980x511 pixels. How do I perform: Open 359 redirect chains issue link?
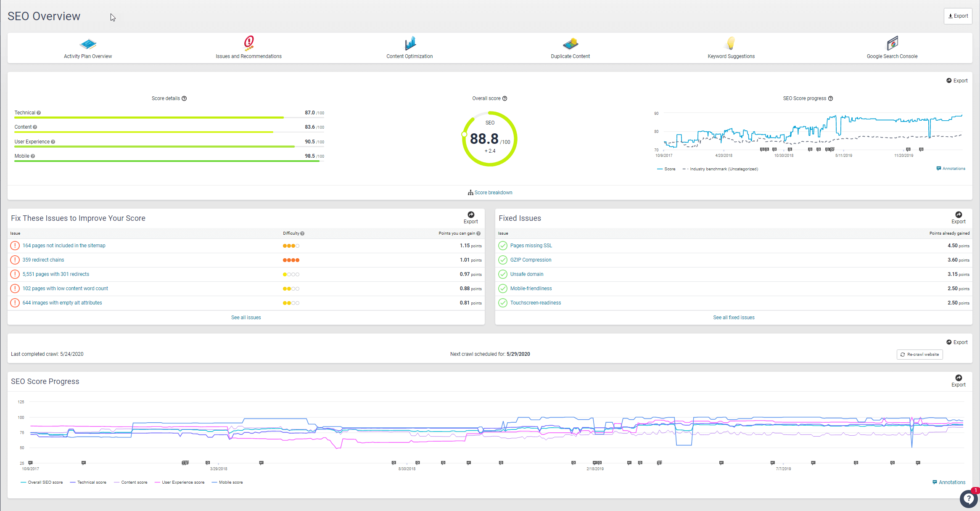coord(43,260)
